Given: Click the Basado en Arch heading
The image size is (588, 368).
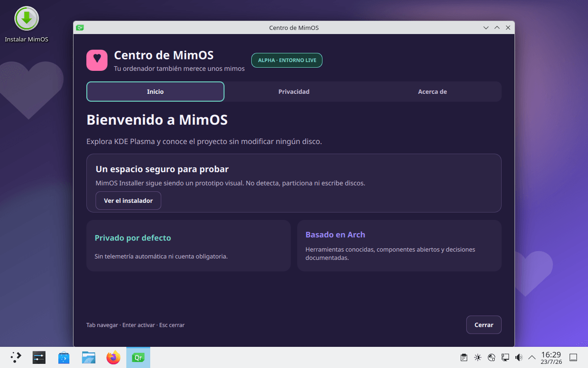Looking at the screenshot, I should 335,235.
